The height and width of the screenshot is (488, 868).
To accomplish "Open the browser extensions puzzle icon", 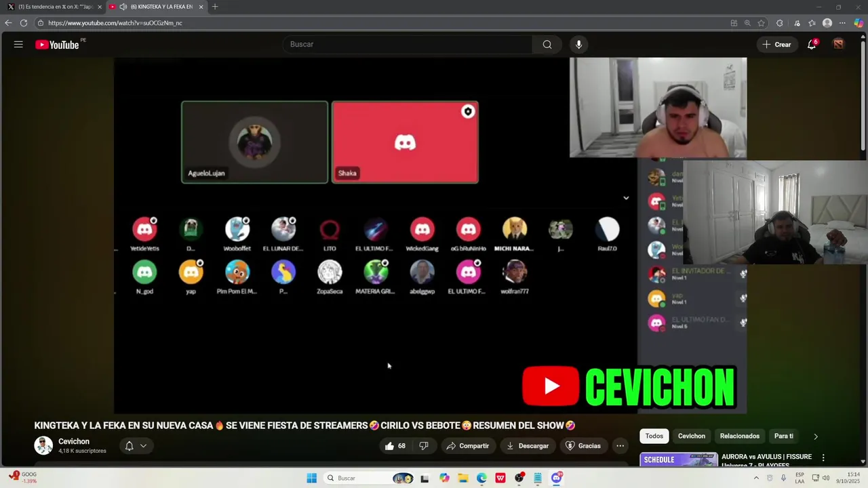I will coord(780,23).
